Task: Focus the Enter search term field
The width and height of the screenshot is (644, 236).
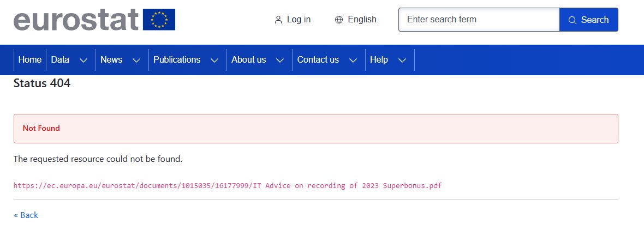Action: click(x=479, y=20)
